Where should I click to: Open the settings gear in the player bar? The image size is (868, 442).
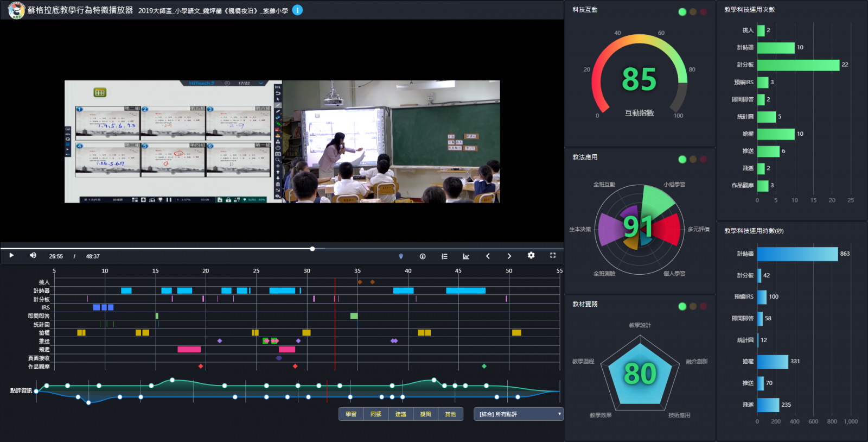point(531,256)
